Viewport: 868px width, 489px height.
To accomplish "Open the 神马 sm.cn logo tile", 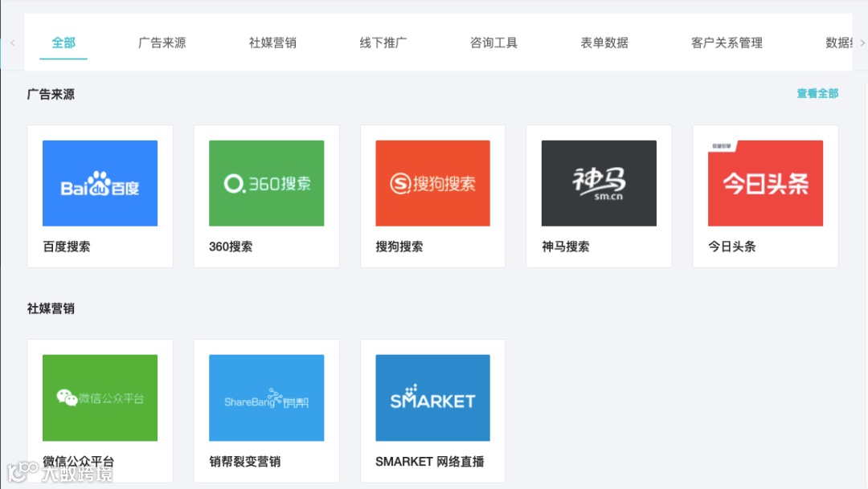I will (x=599, y=183).
